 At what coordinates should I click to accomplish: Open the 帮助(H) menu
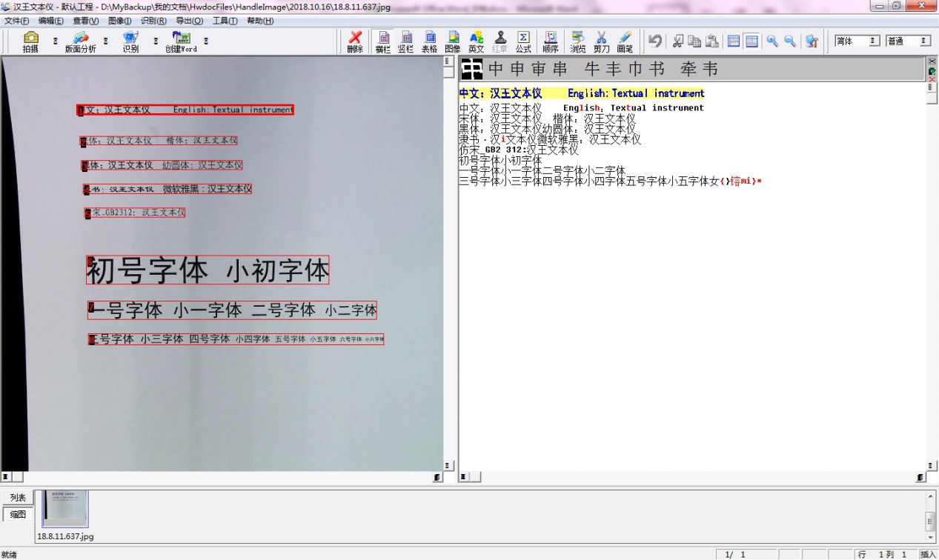(260, 21)
